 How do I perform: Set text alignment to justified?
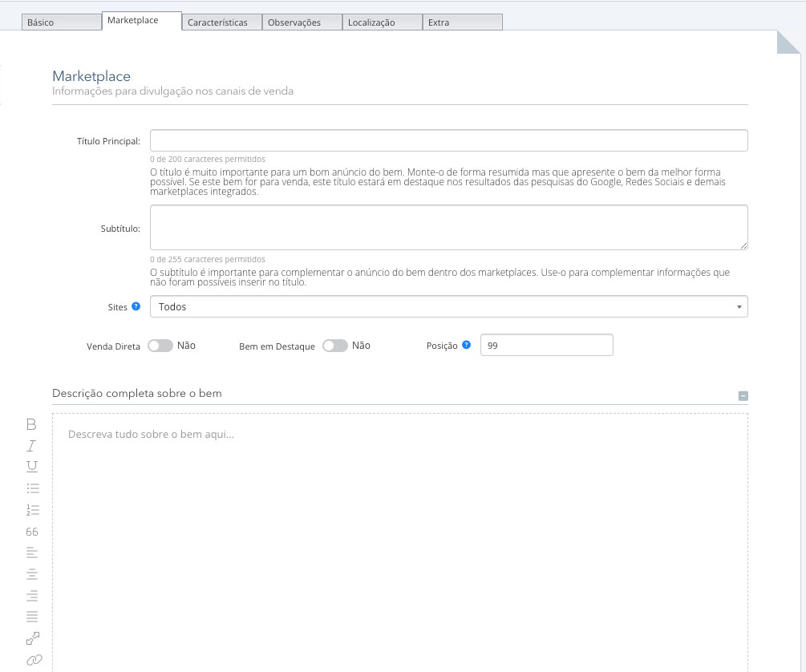(31, 617)
